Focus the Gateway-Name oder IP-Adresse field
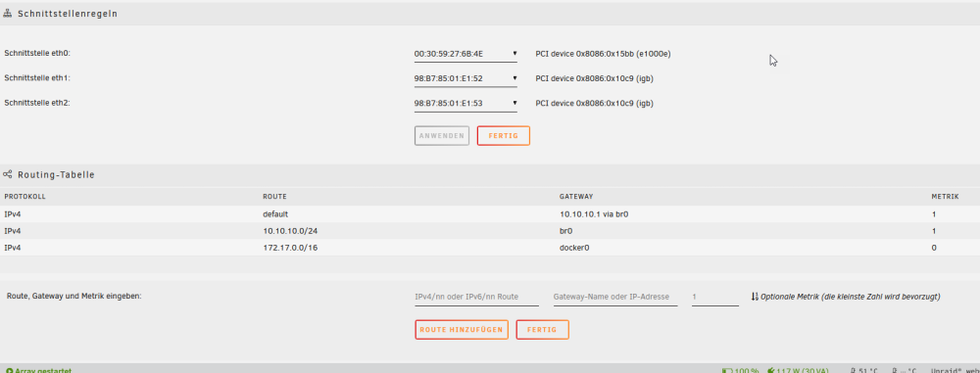This screenshot has height=373, width=980. pos(615,297)
